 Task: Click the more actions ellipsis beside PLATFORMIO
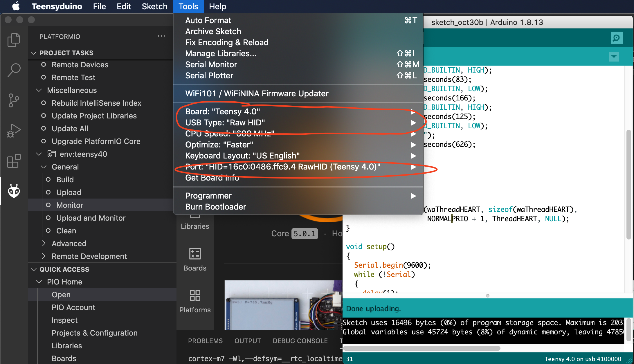(x=161, y=36)
